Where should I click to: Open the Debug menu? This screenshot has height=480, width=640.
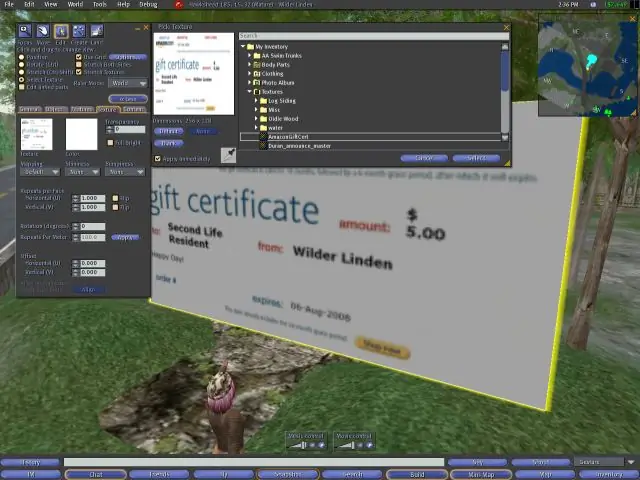pos(148,4)
